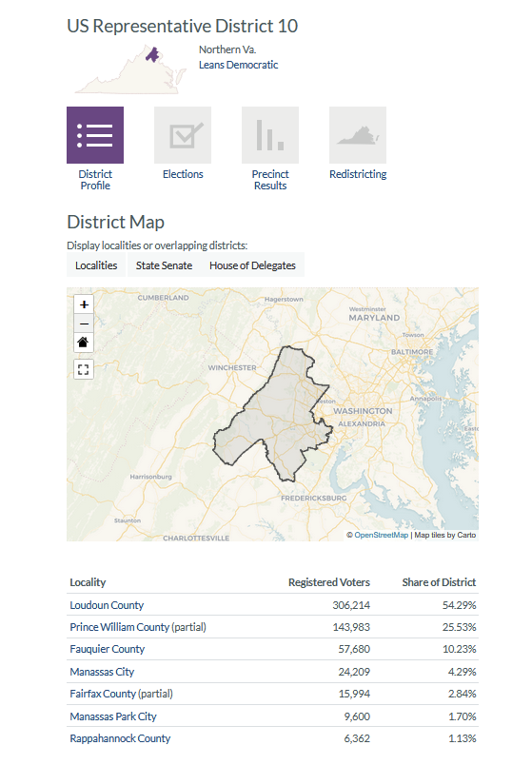The image size is (532, 765).
Task: Open the District Profile list icon
Action: click(95, 135)
